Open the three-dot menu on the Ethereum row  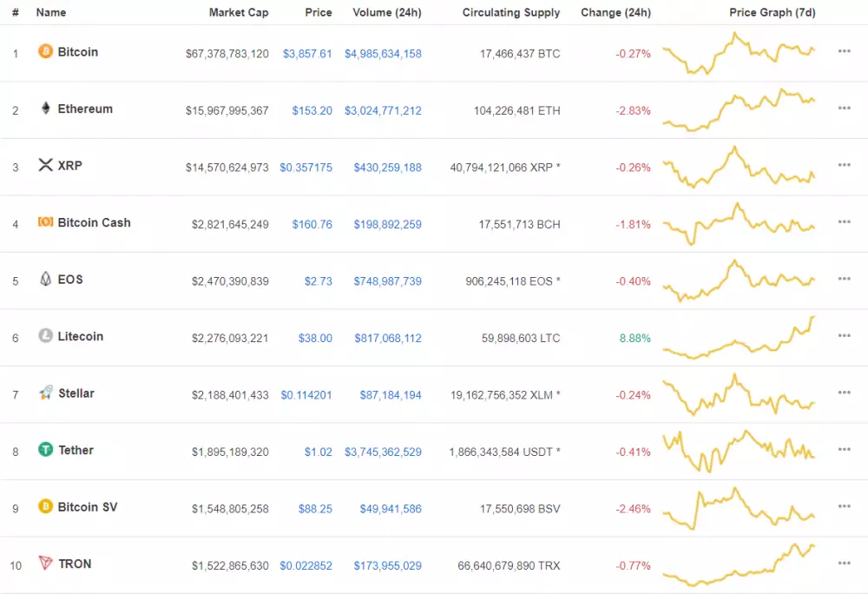pyautogui.click(x=844, y=108)
